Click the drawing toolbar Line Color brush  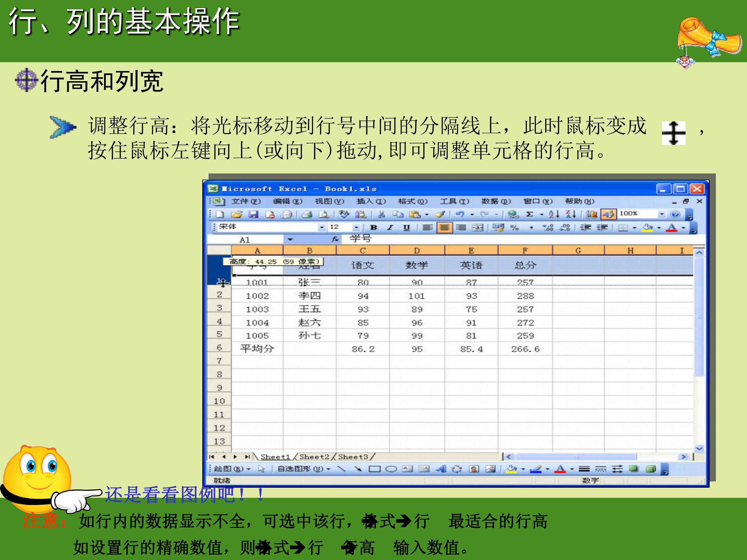point(536,469)
